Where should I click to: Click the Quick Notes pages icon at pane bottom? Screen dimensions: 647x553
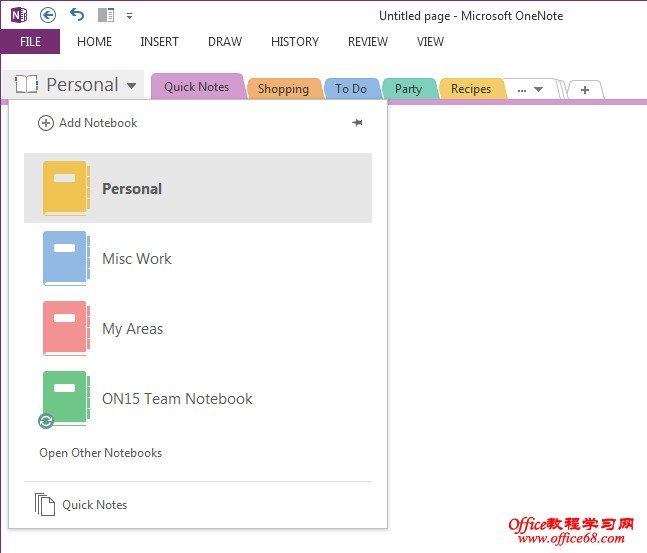tap(45, 504)
